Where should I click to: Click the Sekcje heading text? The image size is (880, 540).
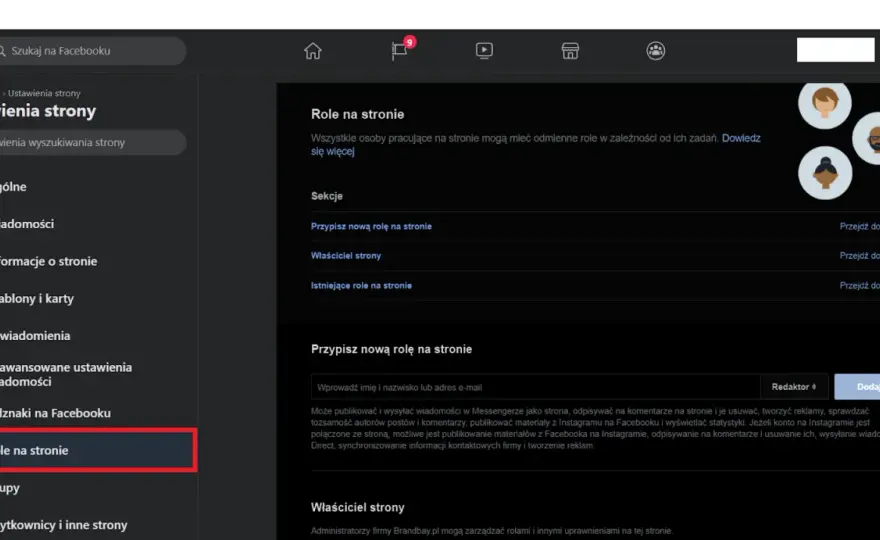(x=327, y=196)
